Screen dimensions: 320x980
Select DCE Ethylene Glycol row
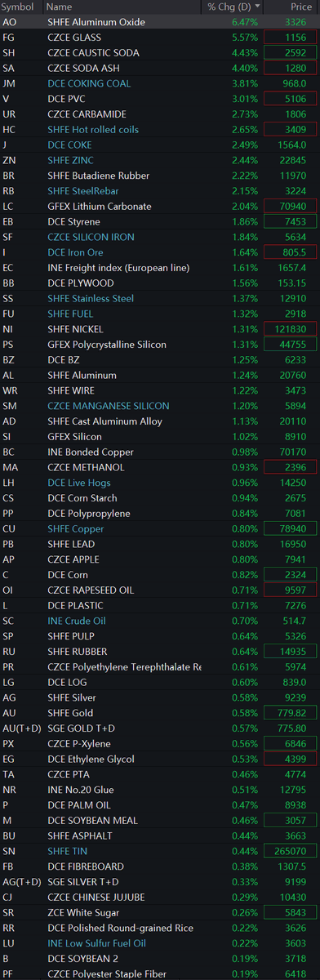[x=160, y=759]
